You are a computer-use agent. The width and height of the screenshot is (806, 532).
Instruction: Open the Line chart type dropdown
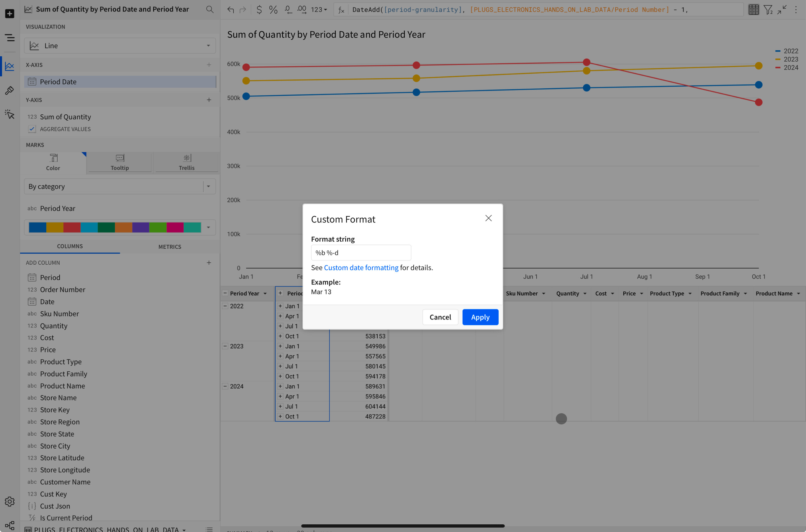point(209,45)
